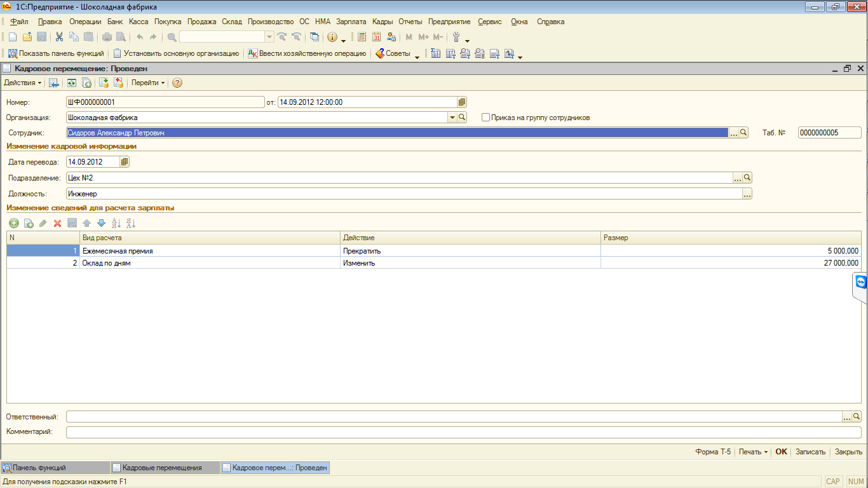Click the Open file folder icon
Image resolution: width=868 pixels, height=488 pixels.
point(27,37)
